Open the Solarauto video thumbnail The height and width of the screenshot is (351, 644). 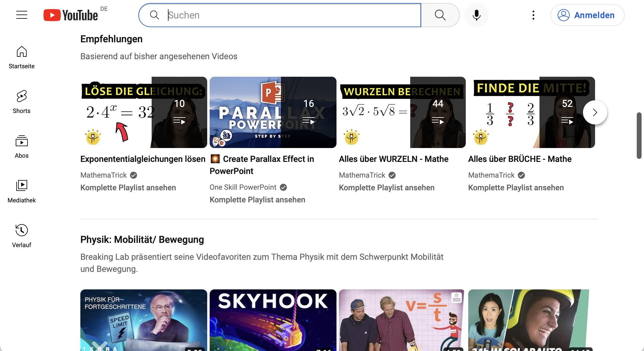pos(532,320)
